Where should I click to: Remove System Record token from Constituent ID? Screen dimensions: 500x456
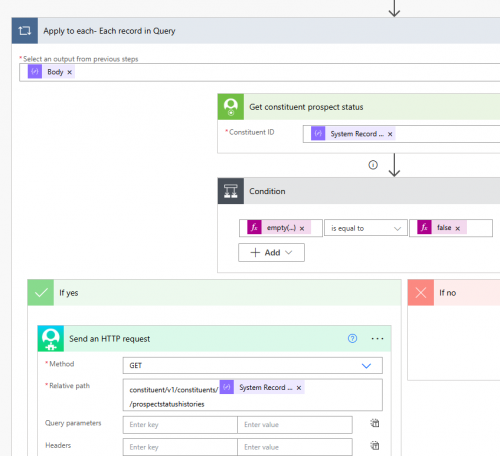click(x=390, y=134)
